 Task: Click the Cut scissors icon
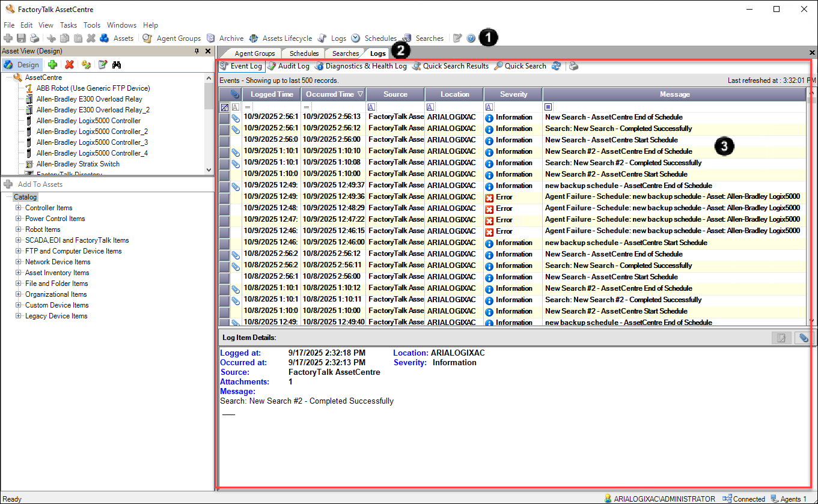[52, 38]
